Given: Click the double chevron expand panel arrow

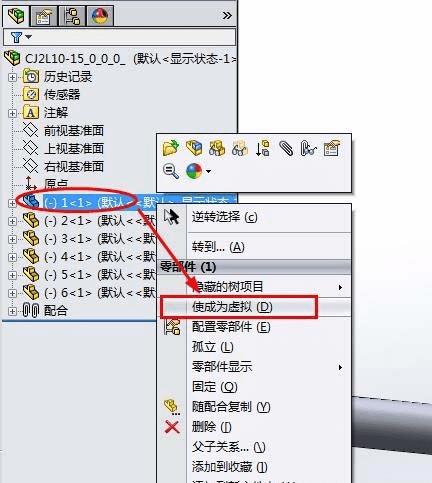Looking at the screenshot, I should [227, 15].
